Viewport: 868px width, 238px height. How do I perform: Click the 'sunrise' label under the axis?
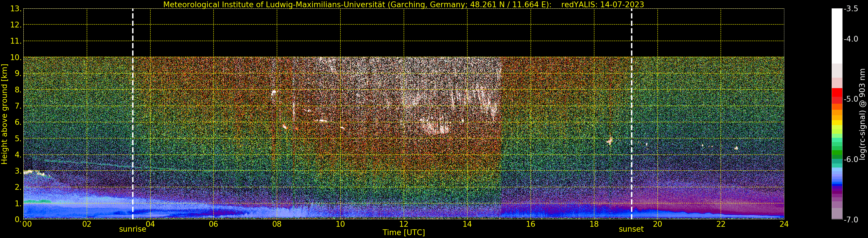click(x=133, y=229)
